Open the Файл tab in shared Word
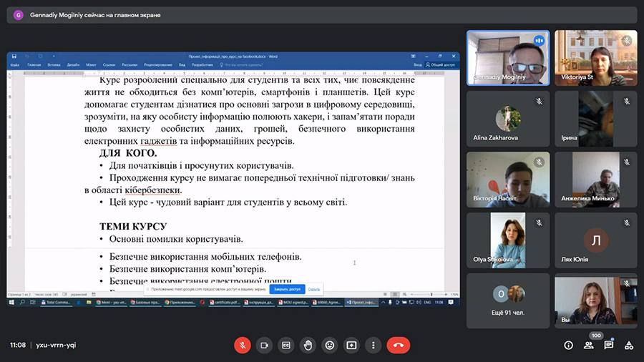Viewport: 644px width, 362px height. coord(14,65)
